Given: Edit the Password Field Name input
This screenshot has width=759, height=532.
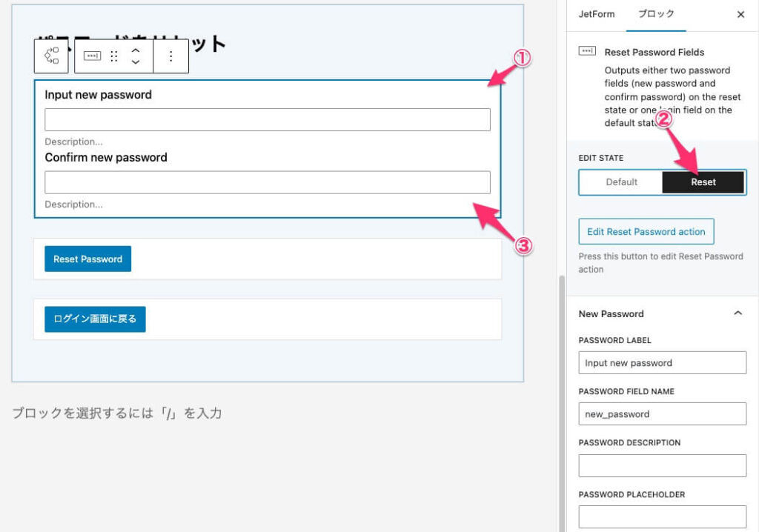Looking at the screenshot, I should click(662, 414).
